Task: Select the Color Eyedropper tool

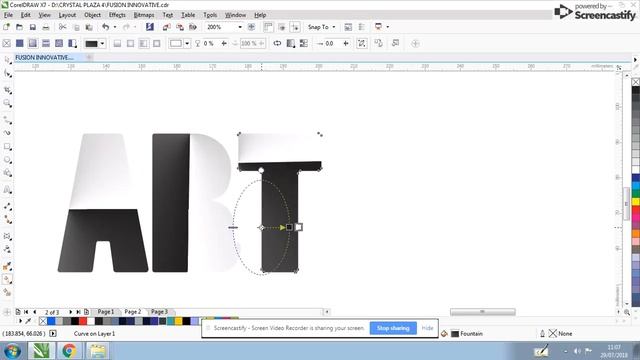Action: pyautogui.click(x=7, y=266)
